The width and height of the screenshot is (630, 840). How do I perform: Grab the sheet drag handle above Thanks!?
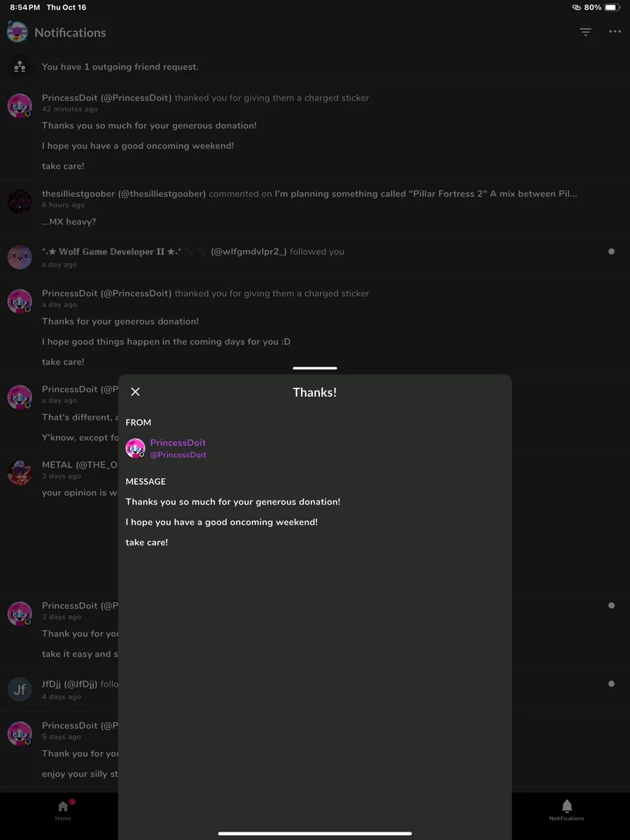pos(315,368)
